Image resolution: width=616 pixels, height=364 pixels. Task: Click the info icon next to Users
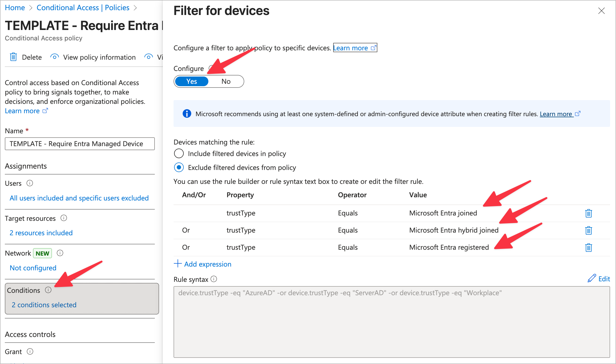[x=30, y=183]
